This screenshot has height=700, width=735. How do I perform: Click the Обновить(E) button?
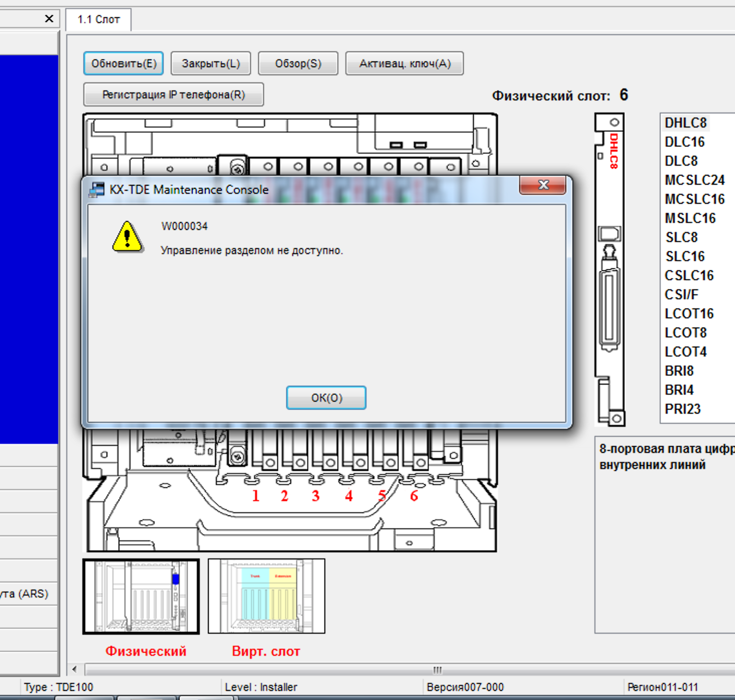pos(124,63)
